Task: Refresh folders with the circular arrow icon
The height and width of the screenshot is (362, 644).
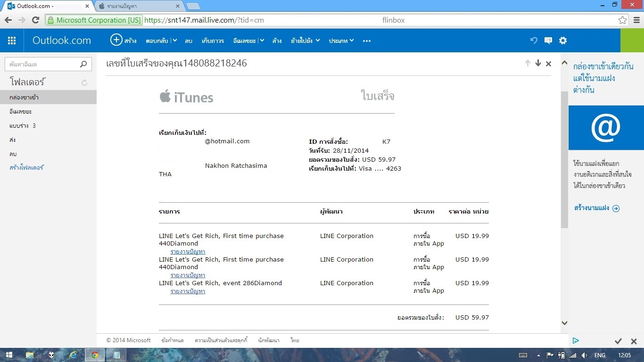Action: pyautogui.click(x=84, y=82)
